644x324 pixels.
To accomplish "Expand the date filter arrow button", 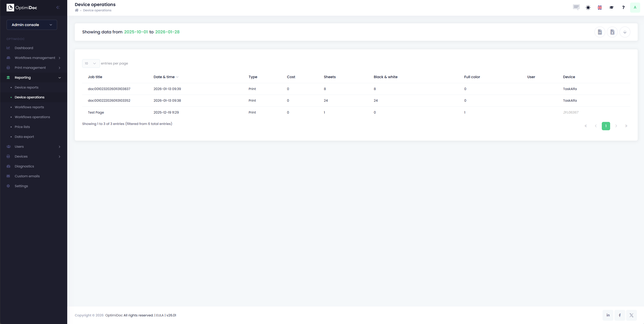I will pos(625,32).
